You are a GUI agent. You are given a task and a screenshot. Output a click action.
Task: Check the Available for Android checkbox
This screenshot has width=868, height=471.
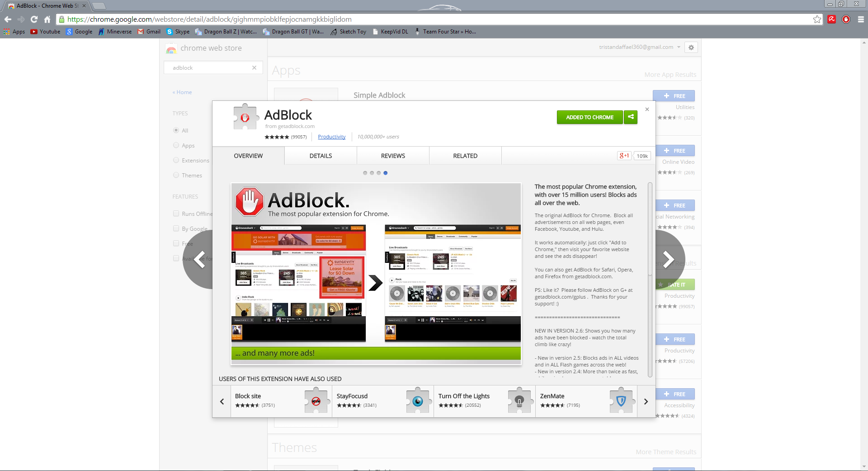click(176, 258)
